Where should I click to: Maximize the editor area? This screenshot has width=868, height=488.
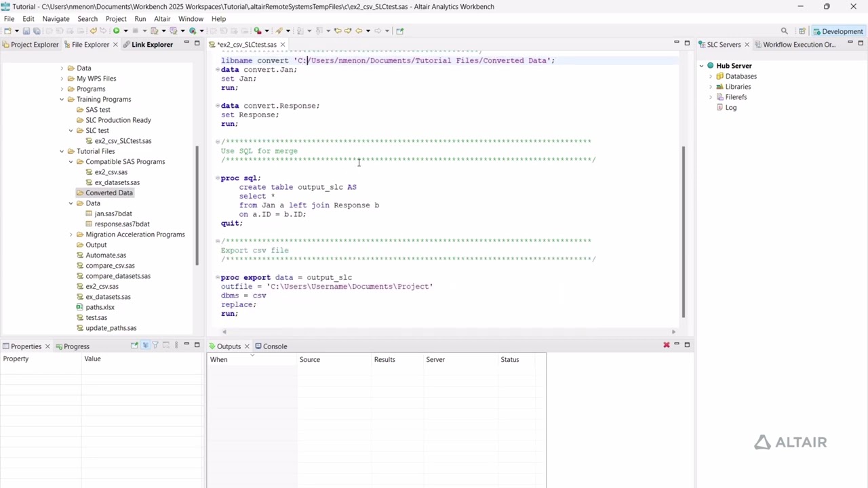point(687,43)
